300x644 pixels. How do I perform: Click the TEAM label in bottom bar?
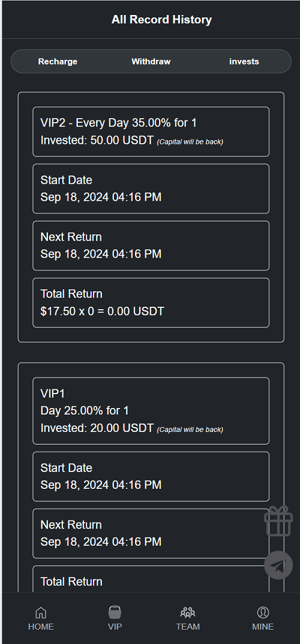(188, 627)
